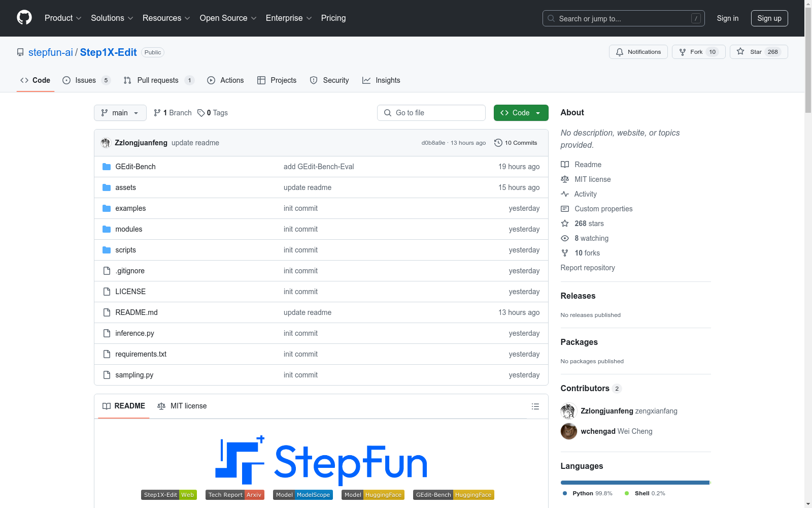This screenshot has width=812, height=508.
Task: Expand the Resources menu
Action: (x=166, y=18)
